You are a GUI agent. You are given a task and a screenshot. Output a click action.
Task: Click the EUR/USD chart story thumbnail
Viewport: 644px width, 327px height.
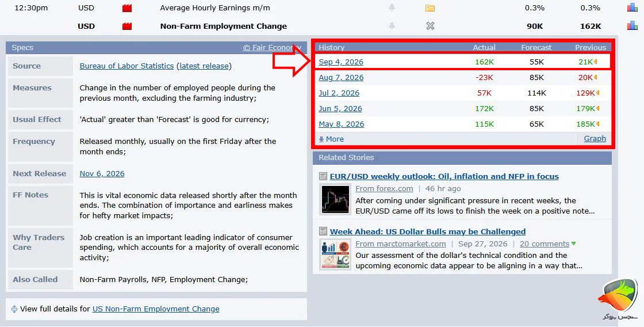coord(335,200)
